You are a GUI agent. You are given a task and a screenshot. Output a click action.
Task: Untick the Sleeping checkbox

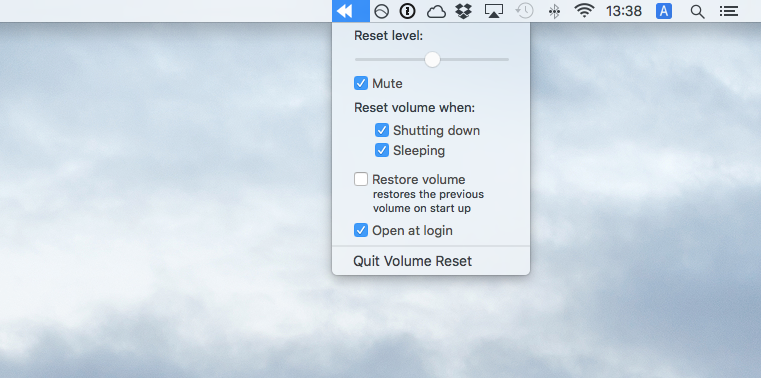point(382,150)
